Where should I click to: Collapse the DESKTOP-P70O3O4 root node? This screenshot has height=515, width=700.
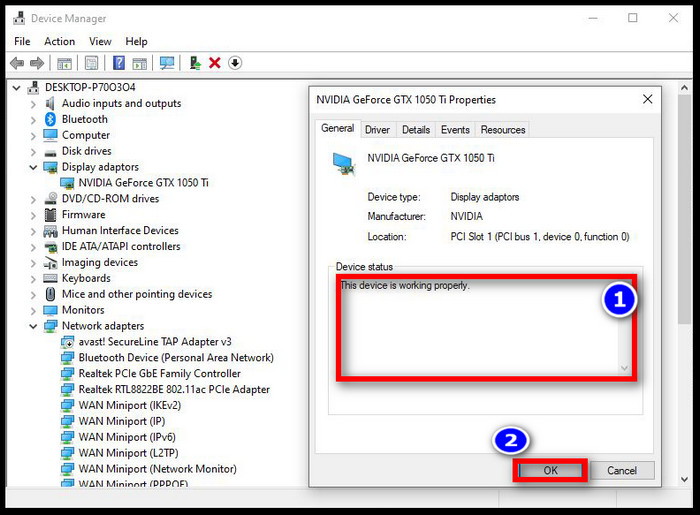coord(17,88)
